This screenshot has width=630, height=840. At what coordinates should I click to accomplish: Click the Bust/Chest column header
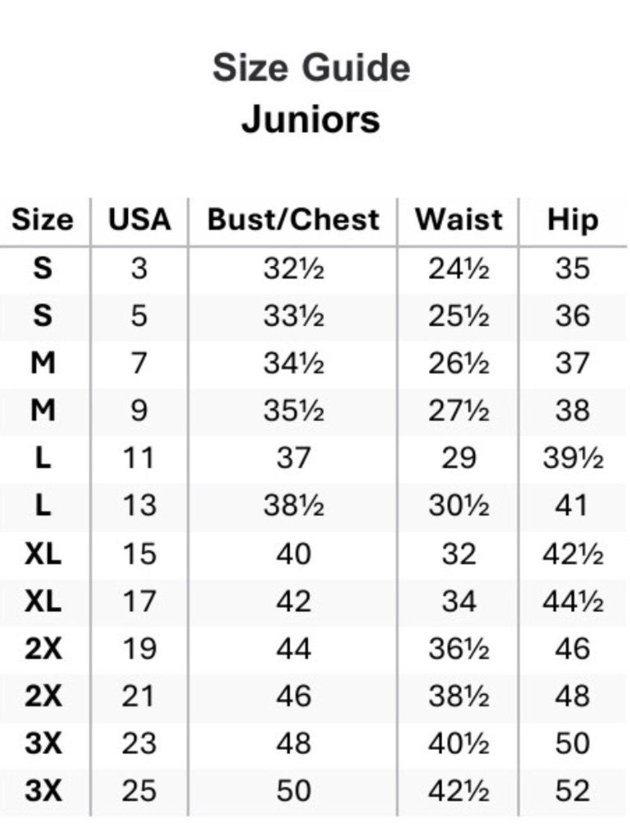(x=294, y=220)
